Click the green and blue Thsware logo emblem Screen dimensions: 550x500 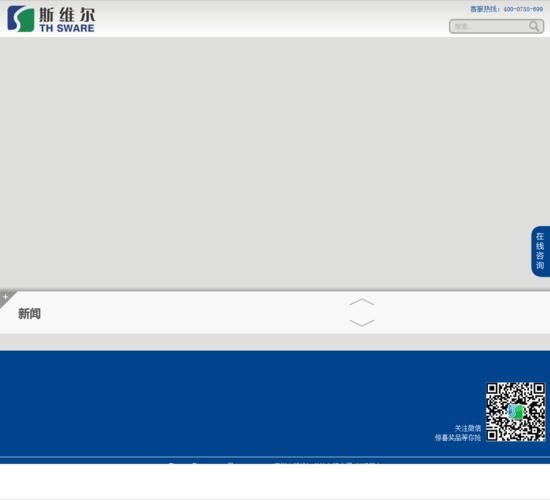[21, 19]
